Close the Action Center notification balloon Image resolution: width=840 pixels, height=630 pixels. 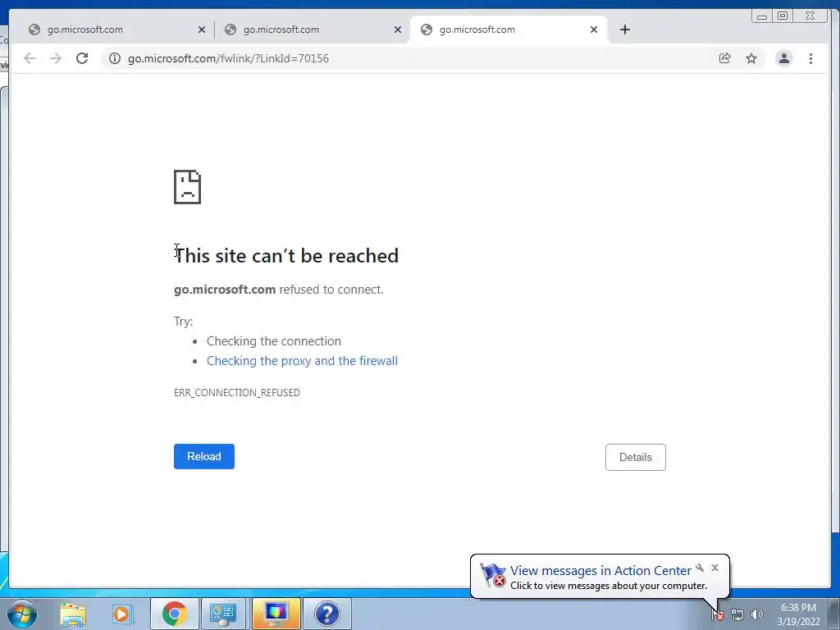[x=714, y=568]
